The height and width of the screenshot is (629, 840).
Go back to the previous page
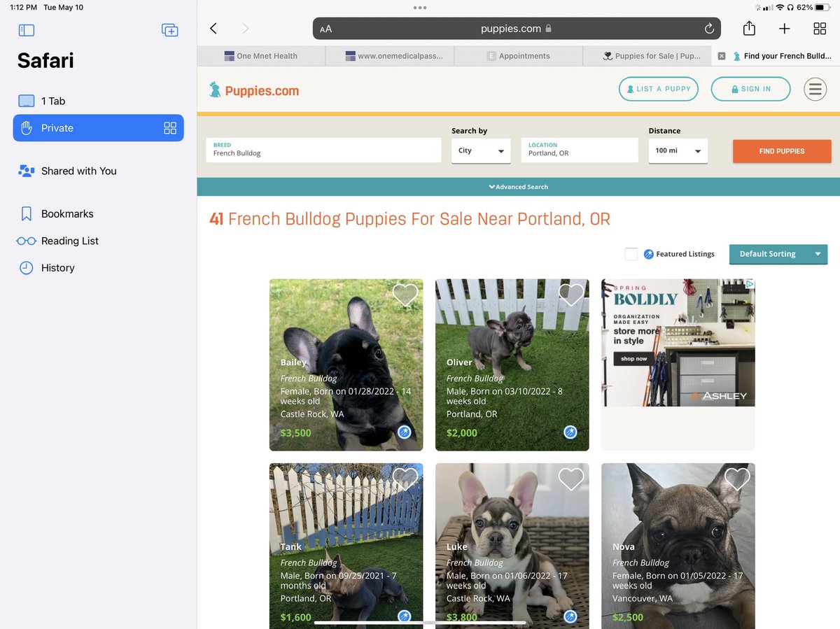click(213, 29)
